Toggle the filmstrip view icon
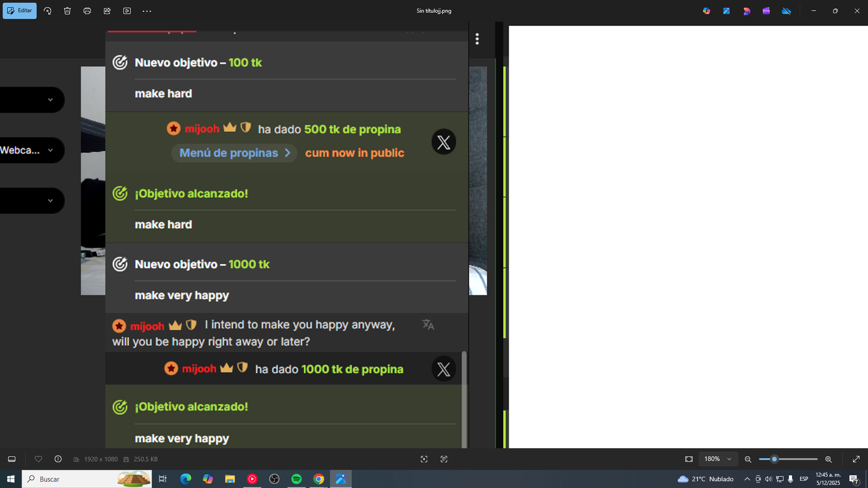This screenshot has width=868, height=488. pos(12,459)
